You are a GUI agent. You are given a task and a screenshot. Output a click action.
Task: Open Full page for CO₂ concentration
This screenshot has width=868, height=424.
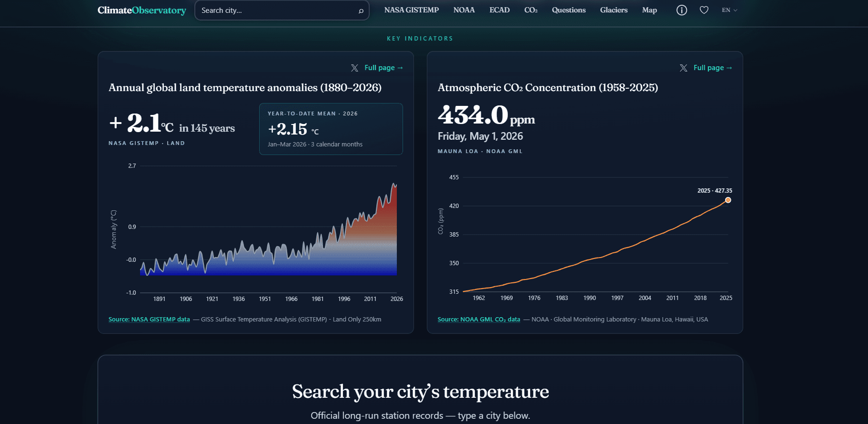coord(713,68)
